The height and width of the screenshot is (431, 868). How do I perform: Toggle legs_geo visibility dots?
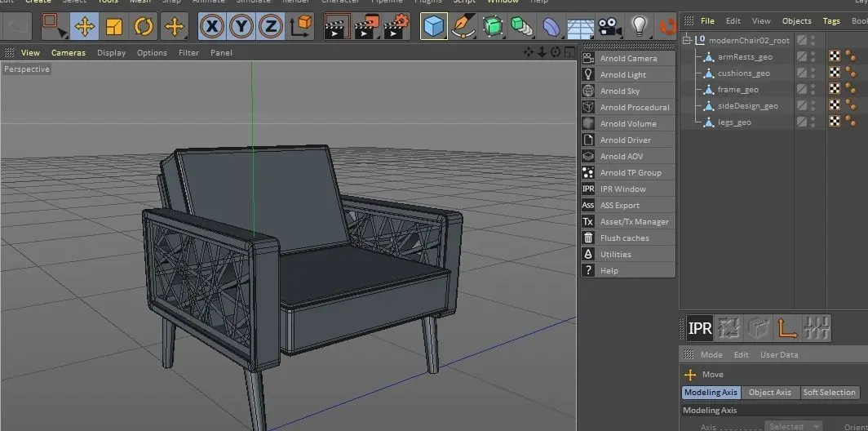coord(813,122)
